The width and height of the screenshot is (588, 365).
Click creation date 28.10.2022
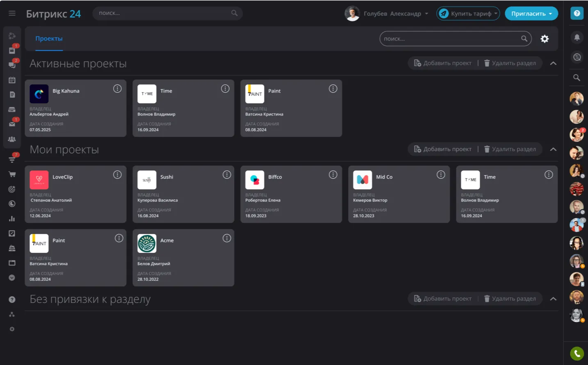pos(148,279)
